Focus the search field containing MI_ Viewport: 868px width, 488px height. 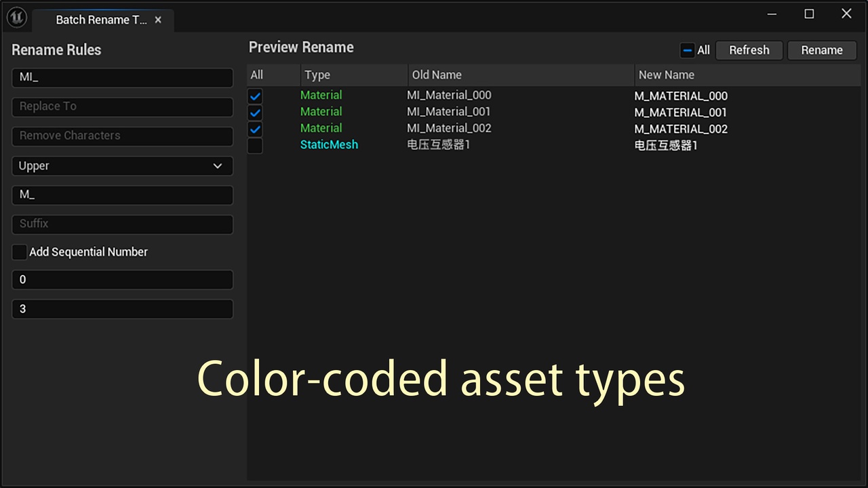click(x=122, y=77)
